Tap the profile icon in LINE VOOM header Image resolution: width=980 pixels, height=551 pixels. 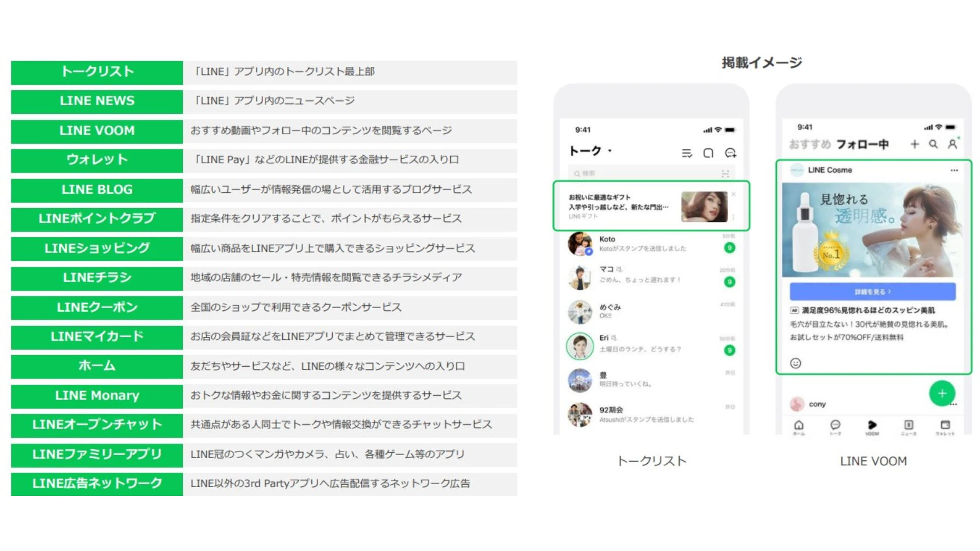click(x=952, y=144)
